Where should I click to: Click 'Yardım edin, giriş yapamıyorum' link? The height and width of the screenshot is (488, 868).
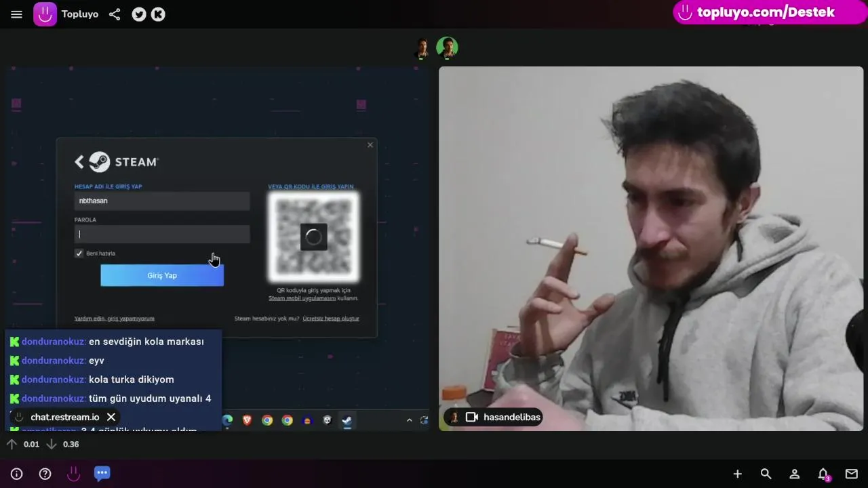pyautogui.click(x=115, y=319)
